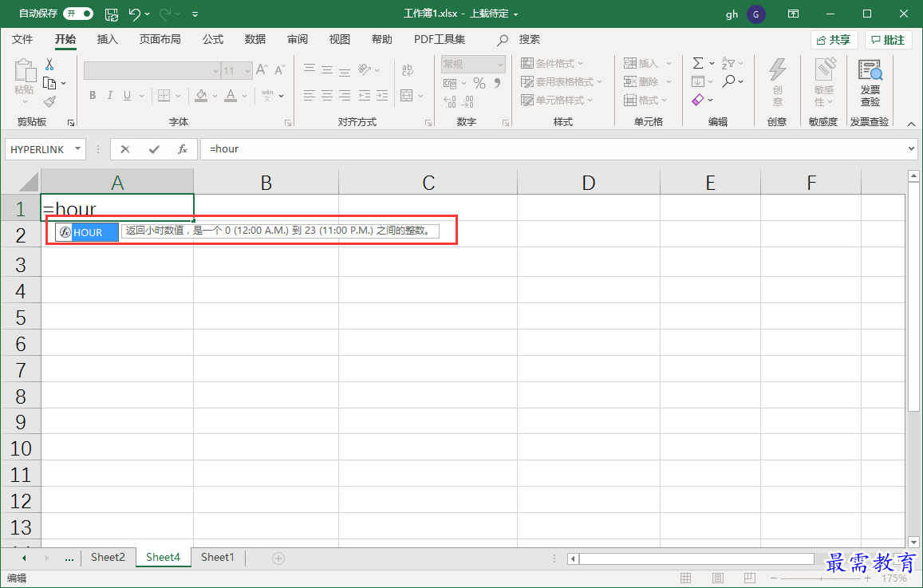
Task: Switch to the Sheet2 tab
Action: pos(108,558)
